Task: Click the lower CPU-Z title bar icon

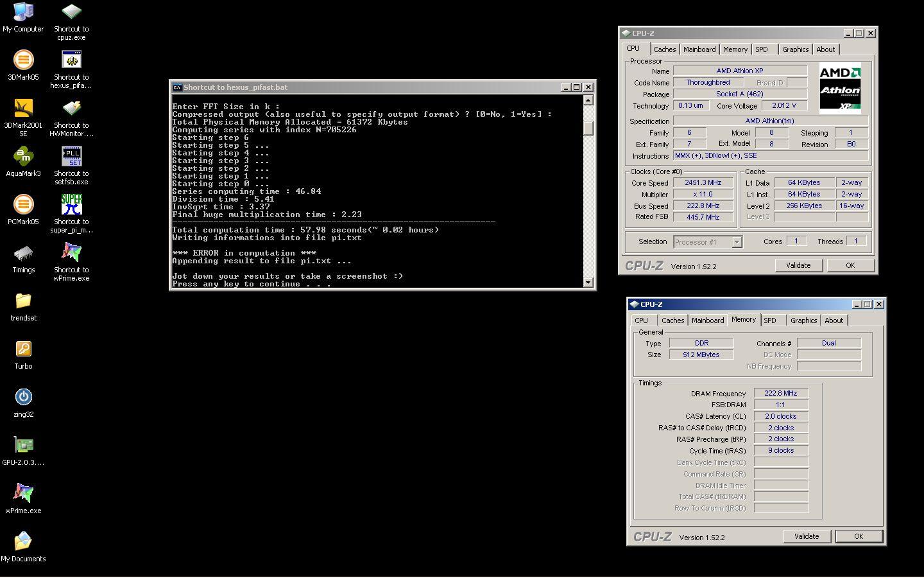Action: click(634, 304)
